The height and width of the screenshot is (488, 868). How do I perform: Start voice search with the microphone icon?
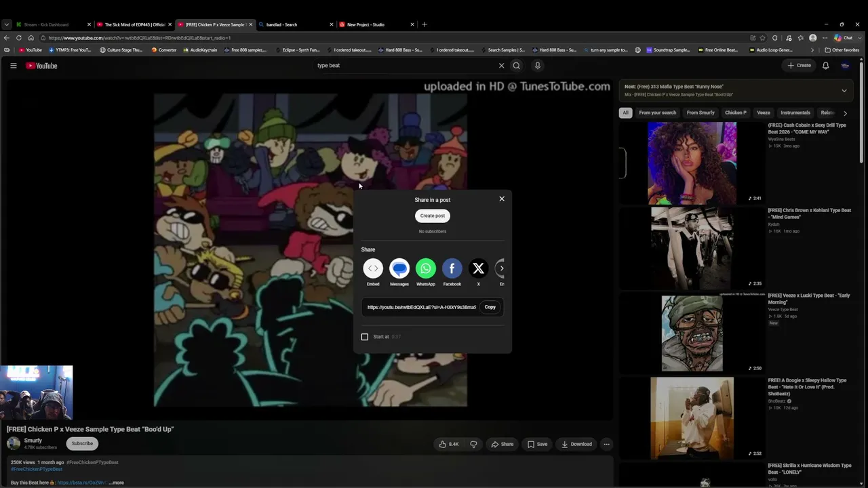[538, 66]
